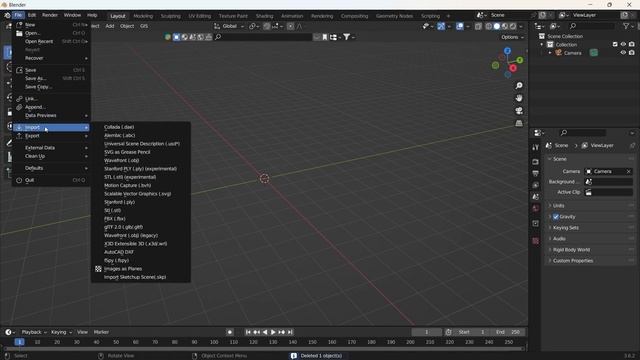Jump to the timeline end frame button
The height and width of the screenshot is (360, 640).
290,332
